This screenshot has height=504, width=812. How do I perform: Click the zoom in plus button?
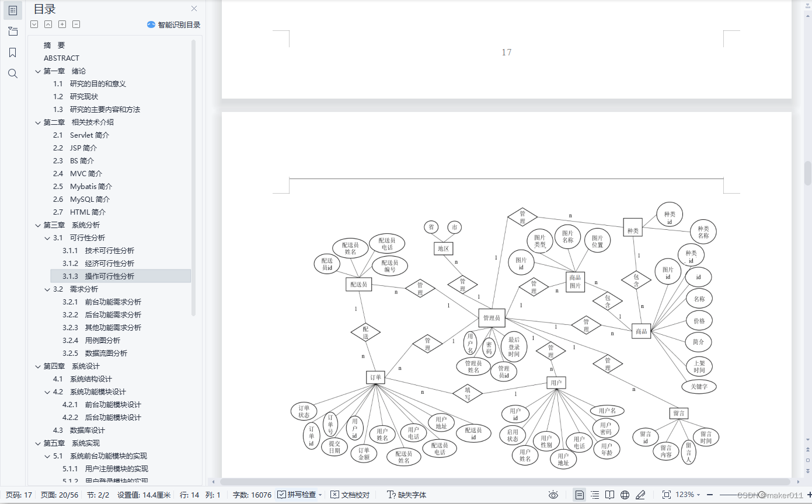[808, 495]
